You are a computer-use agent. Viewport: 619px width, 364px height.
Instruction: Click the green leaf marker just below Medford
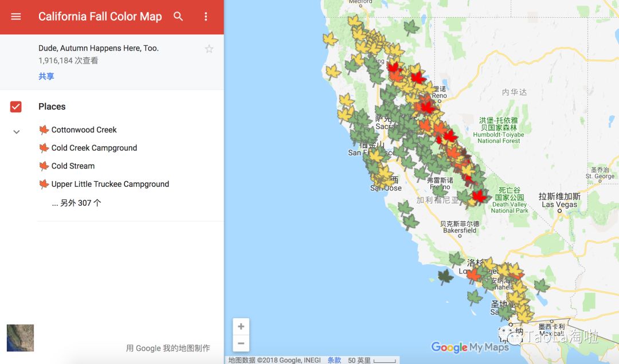point(411,28)
